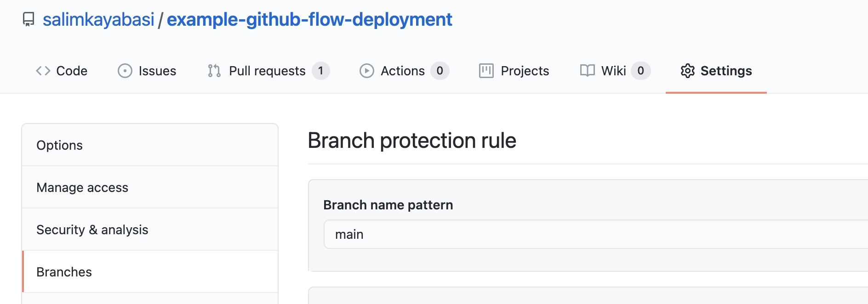Click the Settings gear icon

point(688,71)
